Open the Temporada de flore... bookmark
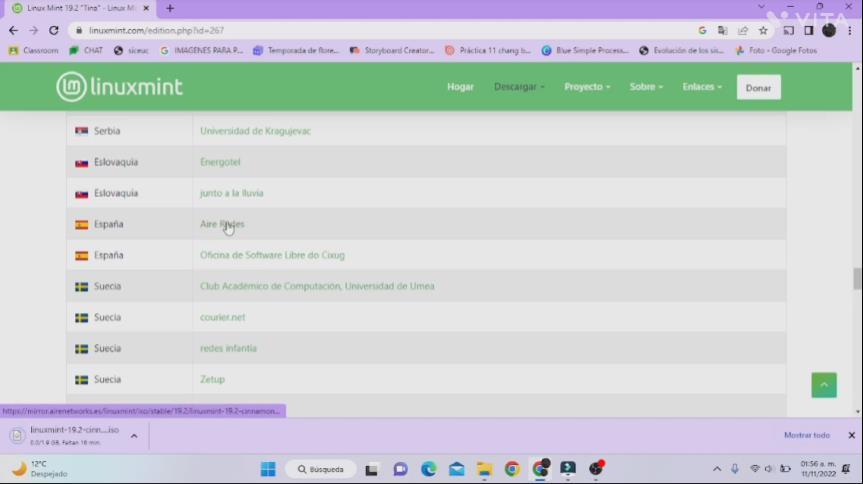 coord(296,51)
